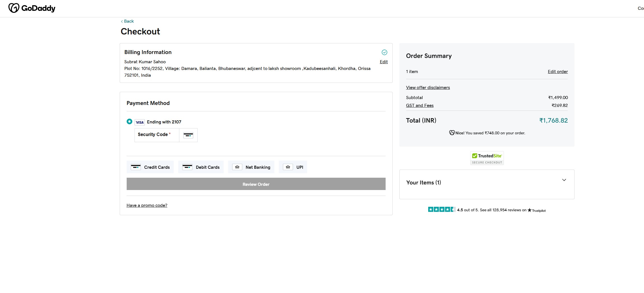
Task: Open the Have a promo code link
Action: pos(147,205)
